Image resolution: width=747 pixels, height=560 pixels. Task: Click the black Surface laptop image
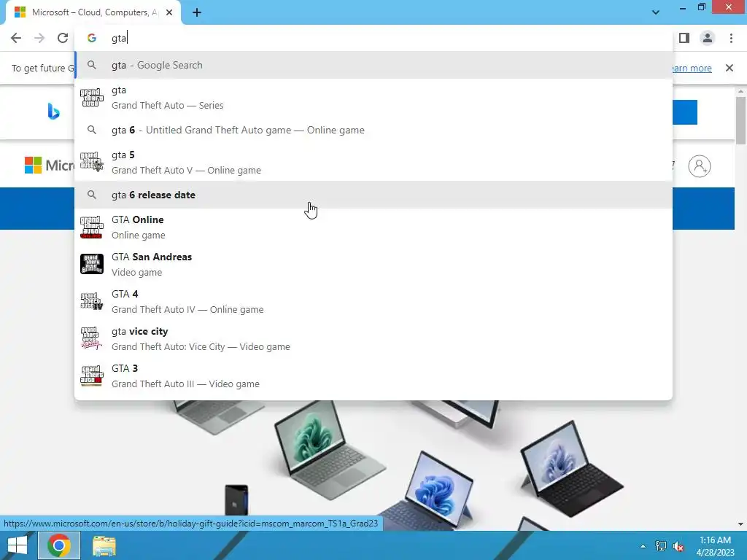(x=572, y=470)
